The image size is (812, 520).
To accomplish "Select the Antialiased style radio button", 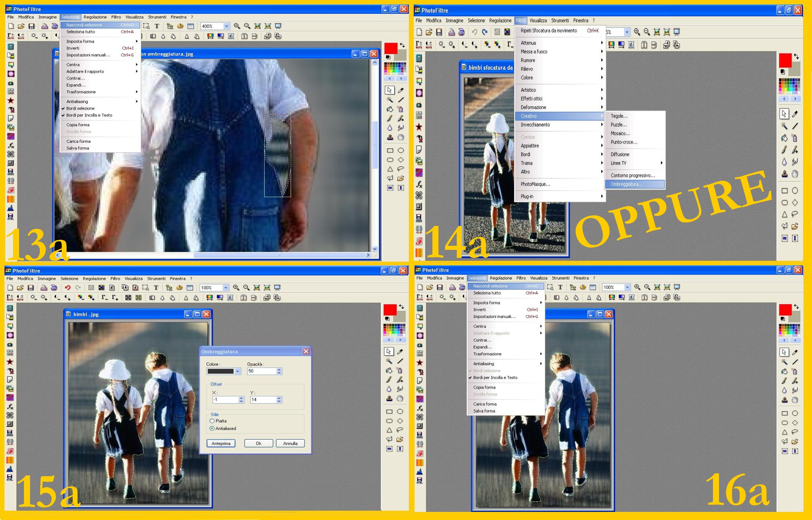I will pos(212,428).
